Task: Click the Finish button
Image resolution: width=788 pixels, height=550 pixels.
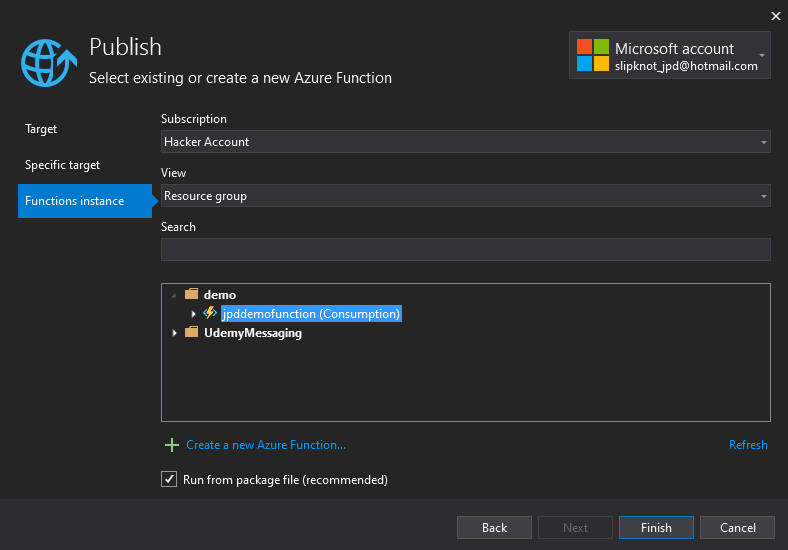Action: pos(656,528)
